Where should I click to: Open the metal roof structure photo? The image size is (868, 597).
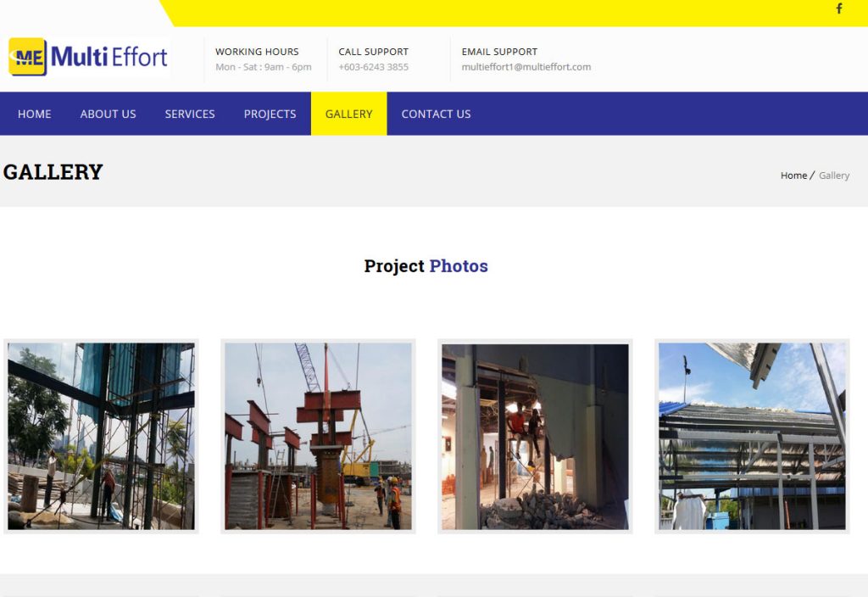pos(752,436)
